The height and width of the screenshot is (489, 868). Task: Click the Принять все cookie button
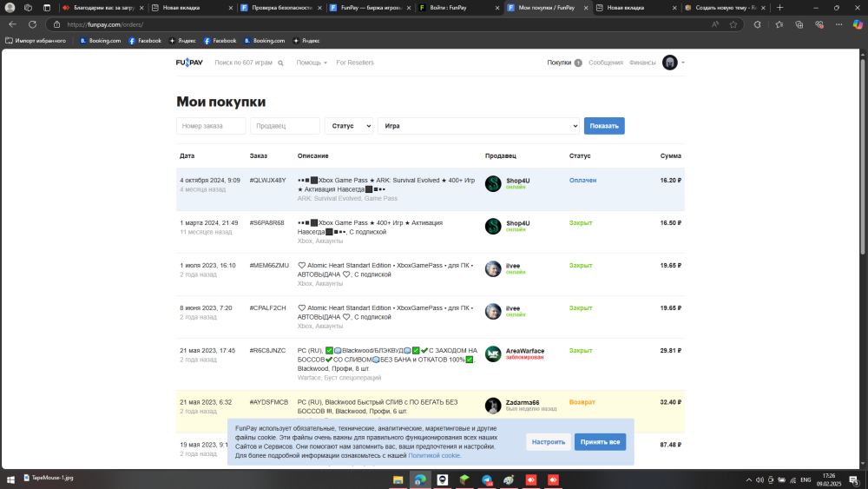600,442
